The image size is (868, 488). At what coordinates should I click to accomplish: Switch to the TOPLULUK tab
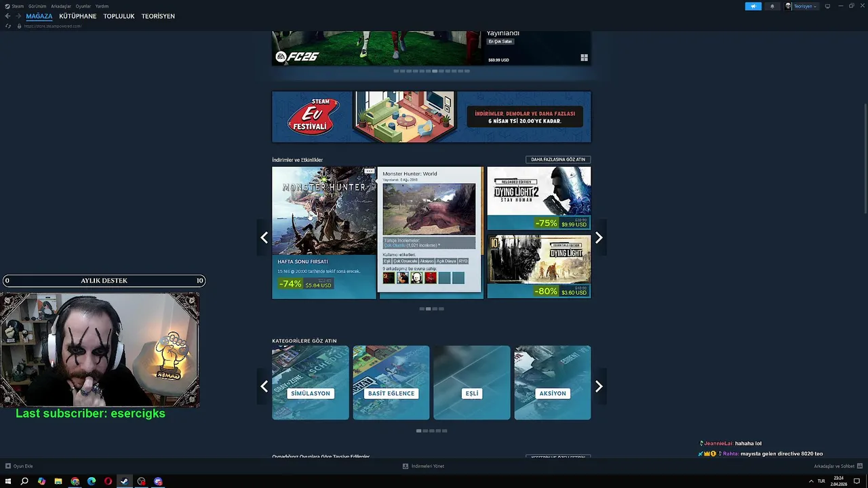pyautogui.click(x=119, y=16)
